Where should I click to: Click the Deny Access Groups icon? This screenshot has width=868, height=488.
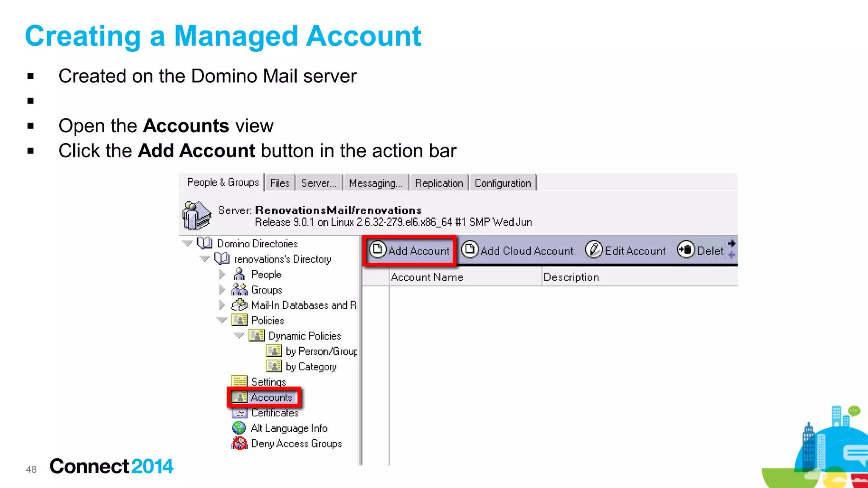tap(239, 443)
